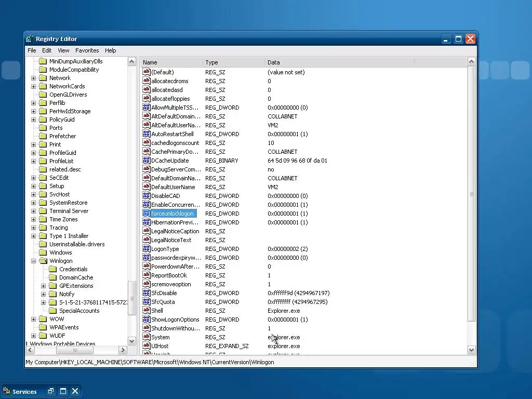Expand the Notify subkey
Image resolution: width=532 pixels, height=399 pixels.
pos(44,294)
